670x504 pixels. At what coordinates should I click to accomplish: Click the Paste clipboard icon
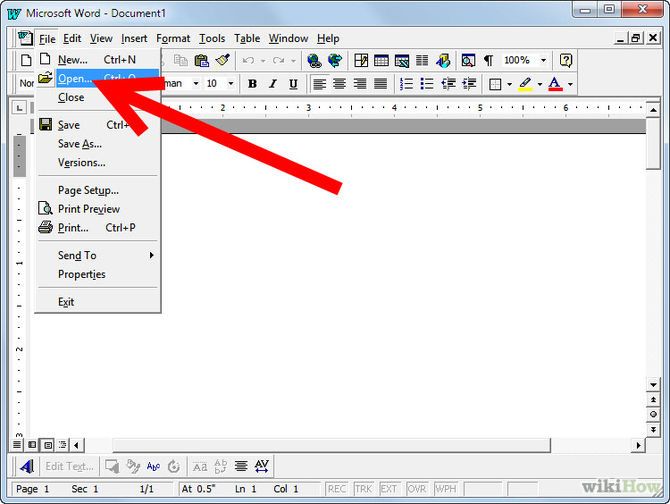pos(201,60)
